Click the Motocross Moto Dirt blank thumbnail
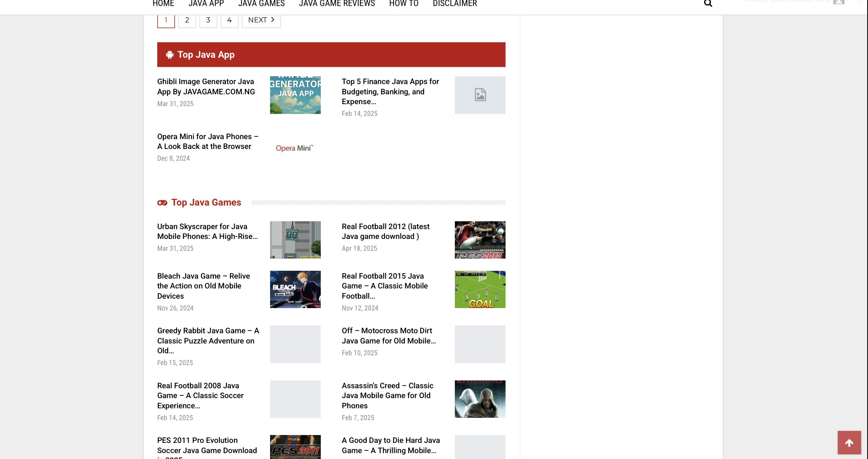This screenshot has height=459, width=868. coord(480,344)
